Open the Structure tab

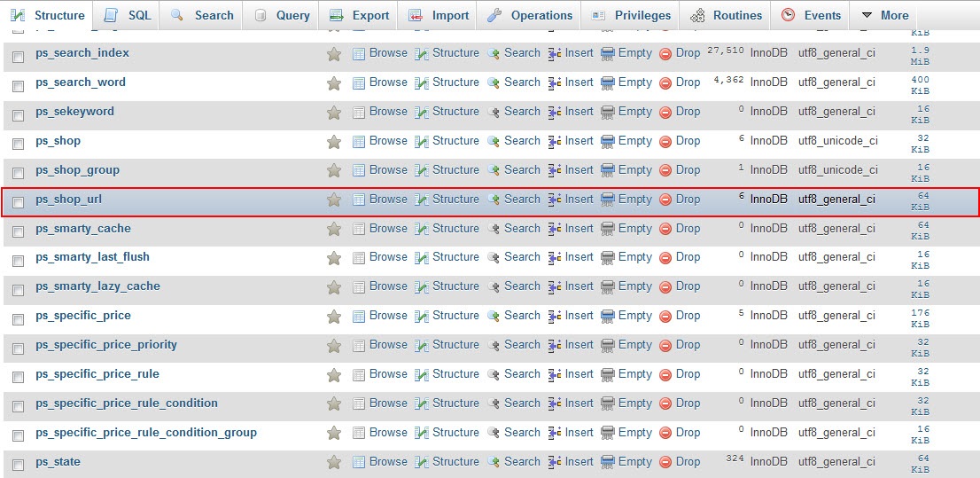coord(48,15)
